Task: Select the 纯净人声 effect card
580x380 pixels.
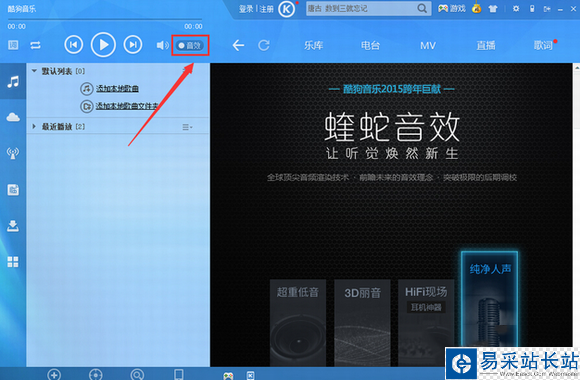Action: pos(489,299)
